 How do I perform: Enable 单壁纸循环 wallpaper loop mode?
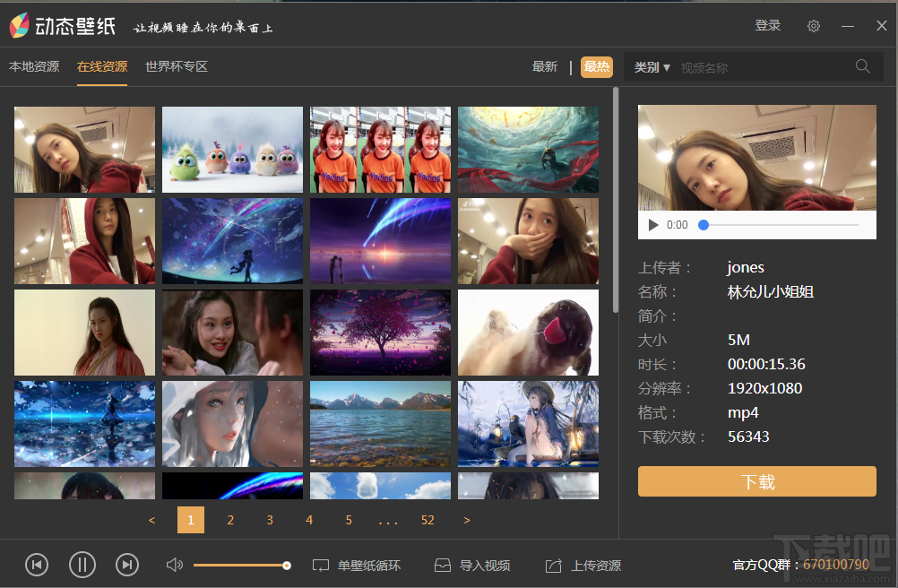357,565
